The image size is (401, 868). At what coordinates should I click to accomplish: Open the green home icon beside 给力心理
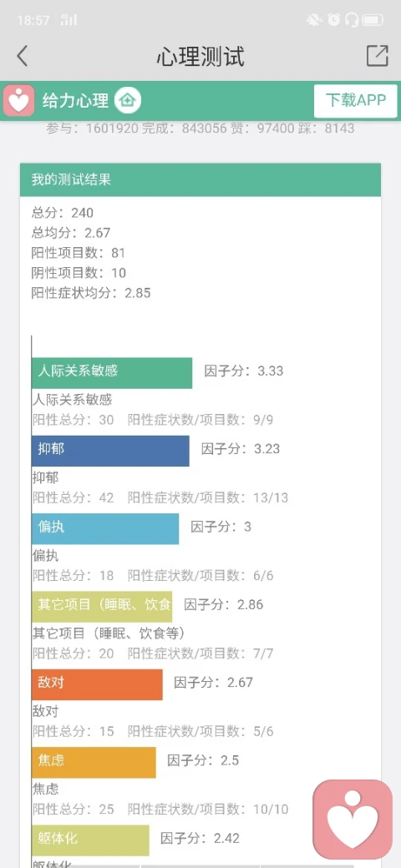pos(128,100)
